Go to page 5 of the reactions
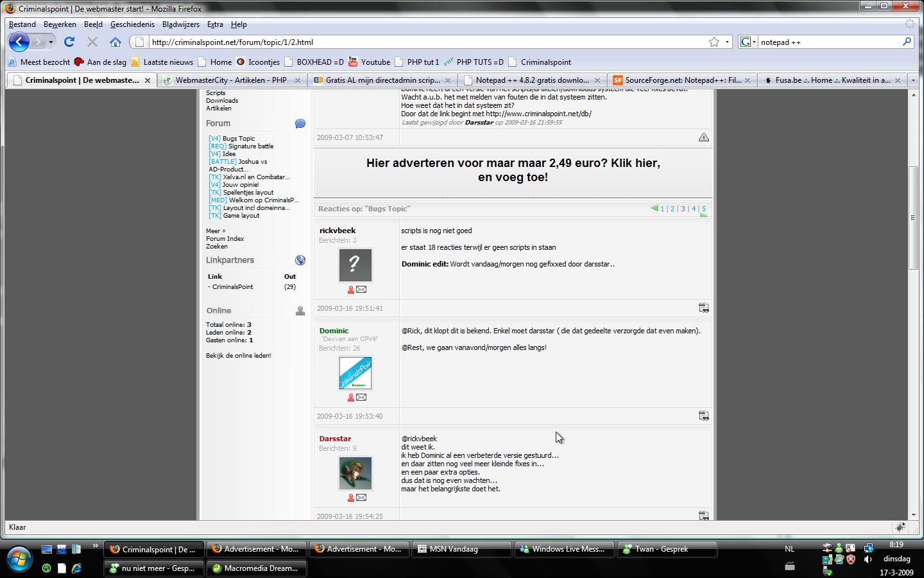 point(703,209)
